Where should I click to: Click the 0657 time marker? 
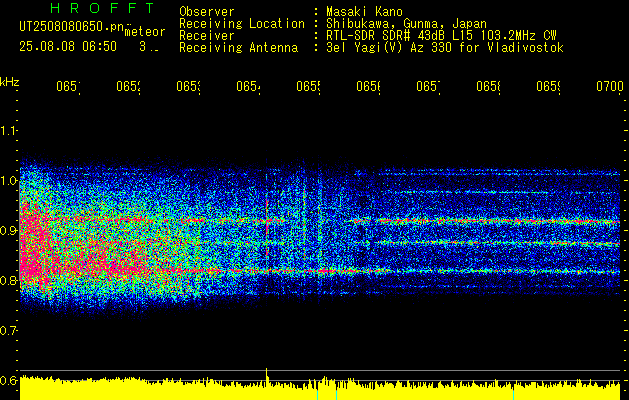tap(428, 86)
